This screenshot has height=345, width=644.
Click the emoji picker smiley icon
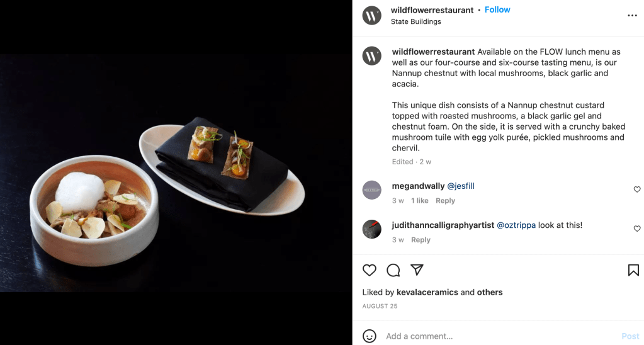(370, 336)
